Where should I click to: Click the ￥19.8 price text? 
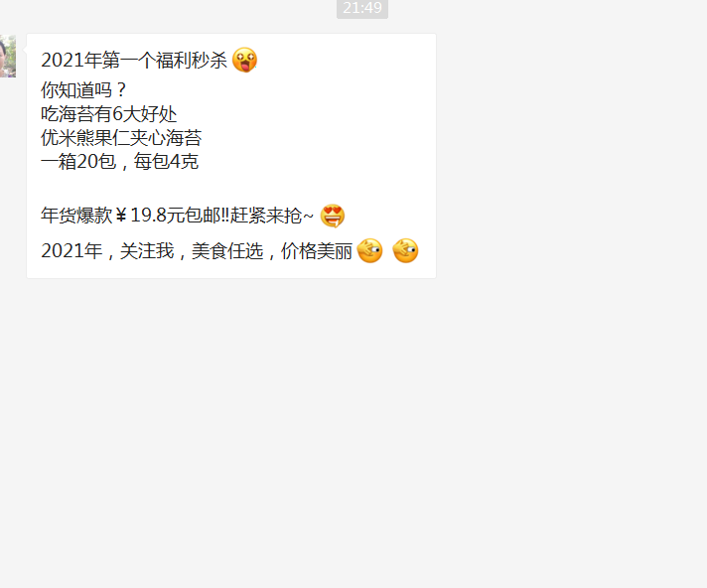point(142,216)
